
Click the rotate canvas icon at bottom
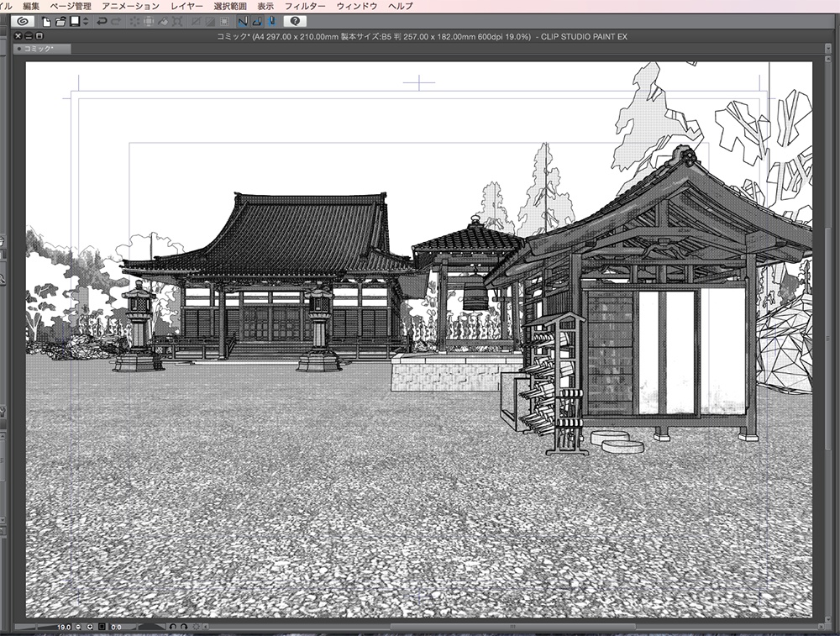(172, 626)
